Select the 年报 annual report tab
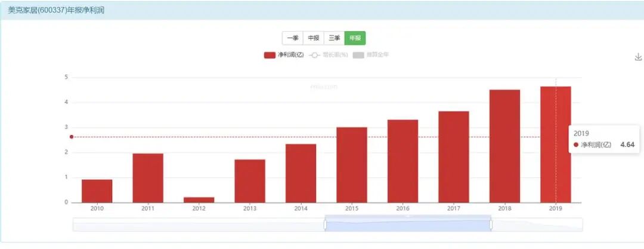644x249 pixels. click(x=355, y=38)
